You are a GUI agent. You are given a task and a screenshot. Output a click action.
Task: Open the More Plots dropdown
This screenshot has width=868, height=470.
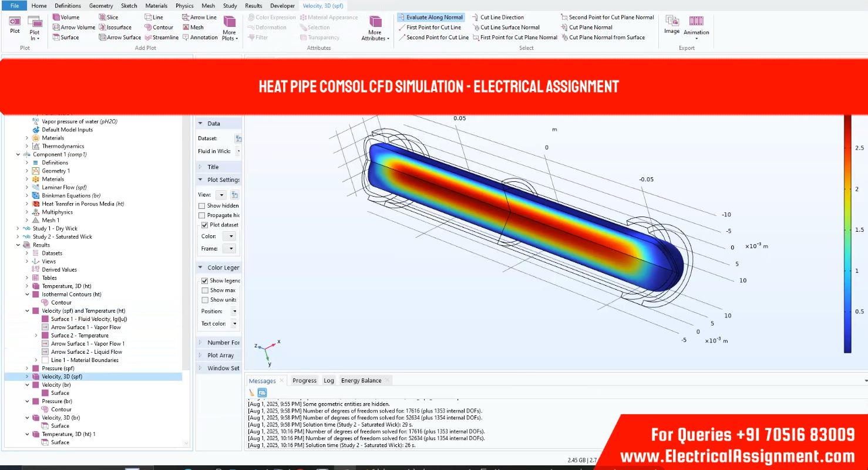point(230,28)
